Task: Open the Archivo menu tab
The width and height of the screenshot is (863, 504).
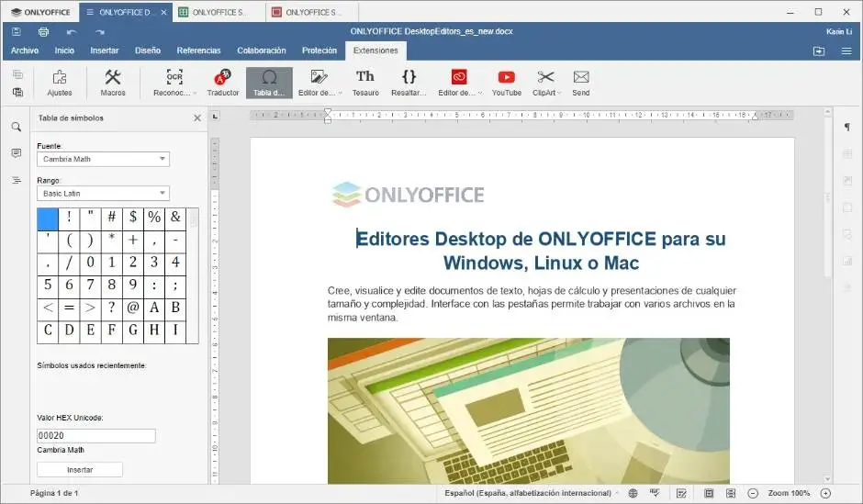Action: [25, 50]
